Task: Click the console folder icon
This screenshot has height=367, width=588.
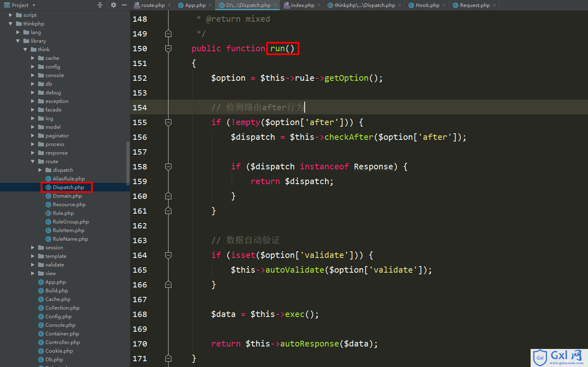Action: tap(41, 75)
